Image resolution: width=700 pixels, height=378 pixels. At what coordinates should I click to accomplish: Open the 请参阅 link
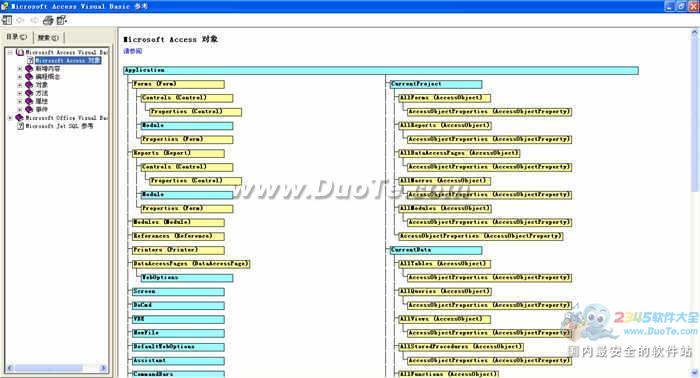133,51
